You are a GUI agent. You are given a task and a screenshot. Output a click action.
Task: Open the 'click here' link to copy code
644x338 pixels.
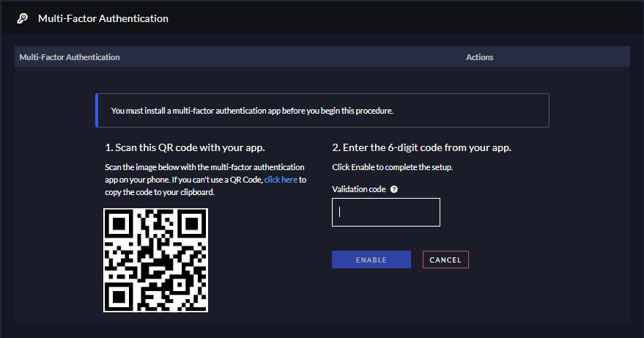[281, 180]
